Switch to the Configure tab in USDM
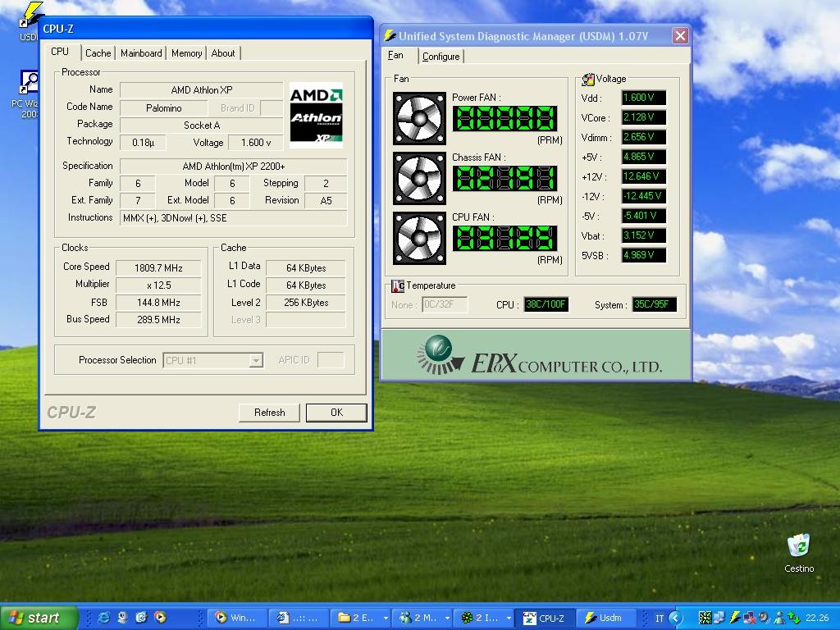 [441, 57]
